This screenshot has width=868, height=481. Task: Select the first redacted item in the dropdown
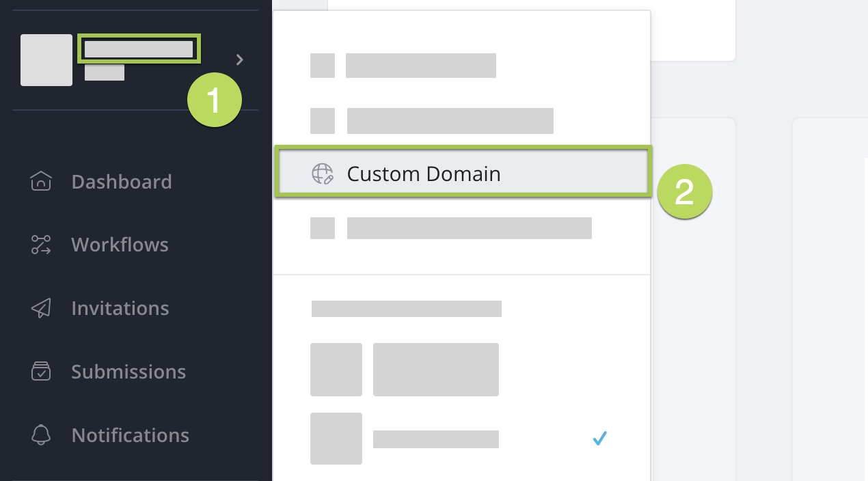coord(420,66)
